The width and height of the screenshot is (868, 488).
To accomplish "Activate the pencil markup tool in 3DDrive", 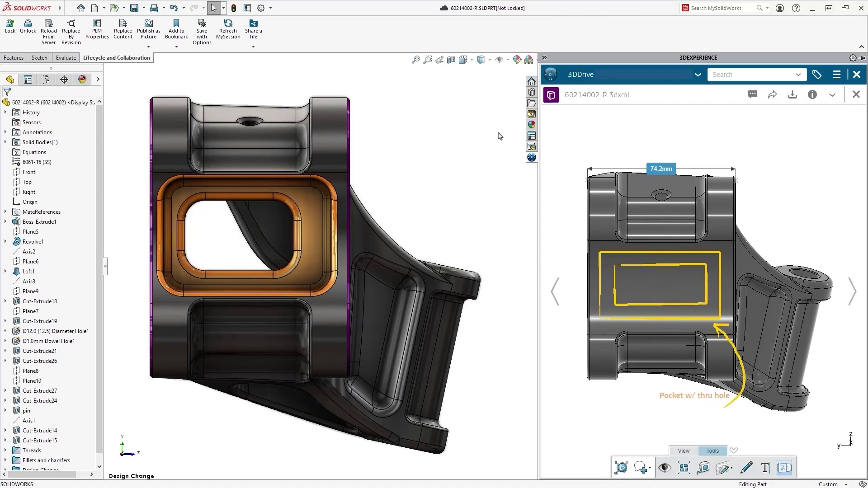I will [747, 468].
